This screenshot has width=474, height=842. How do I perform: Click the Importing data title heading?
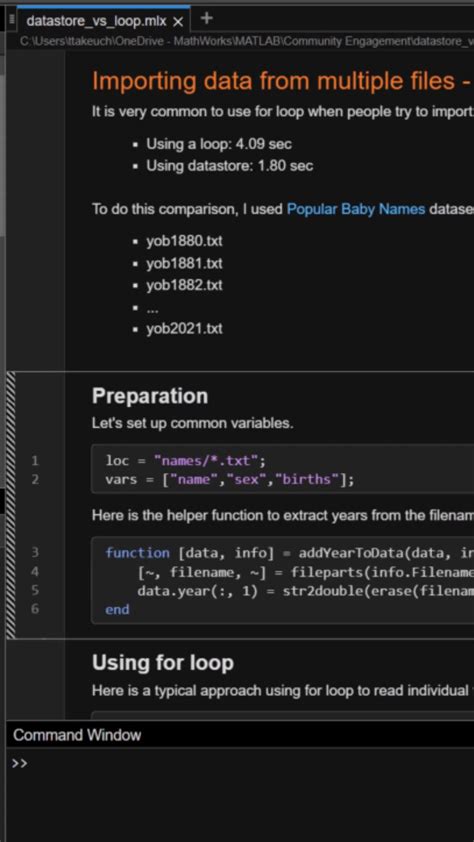point(283,81)
